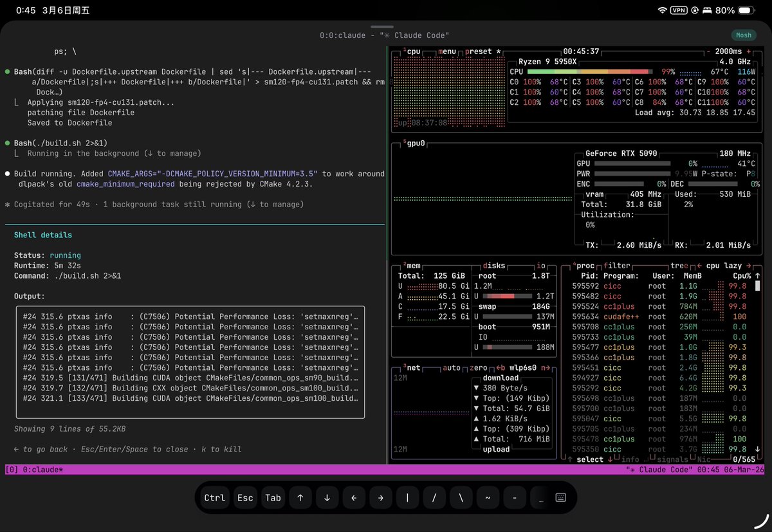The height and width of the screenshot is (532, 772).
Task: Tap the Tab key in the keyboard bar
Action: [x=273, y=497]
